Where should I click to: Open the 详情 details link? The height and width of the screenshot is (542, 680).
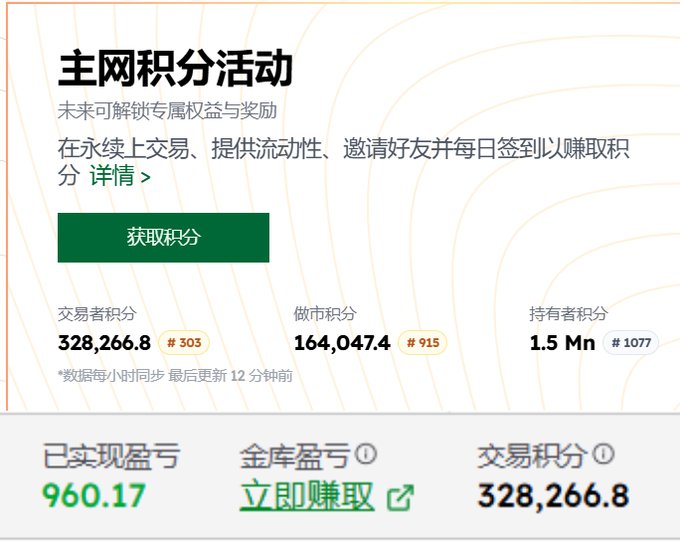point(119,177)
